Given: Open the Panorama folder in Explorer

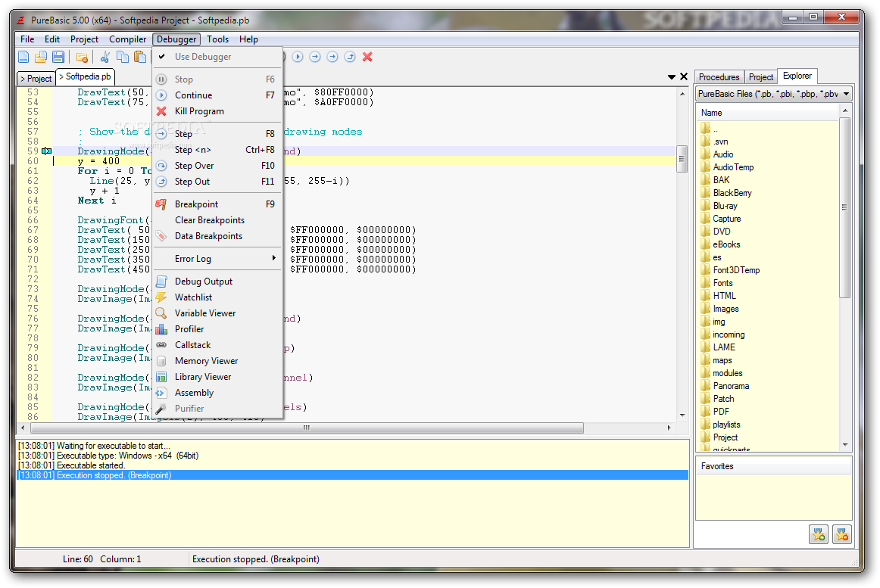Looking at the screenshot, I should point(731,386).
